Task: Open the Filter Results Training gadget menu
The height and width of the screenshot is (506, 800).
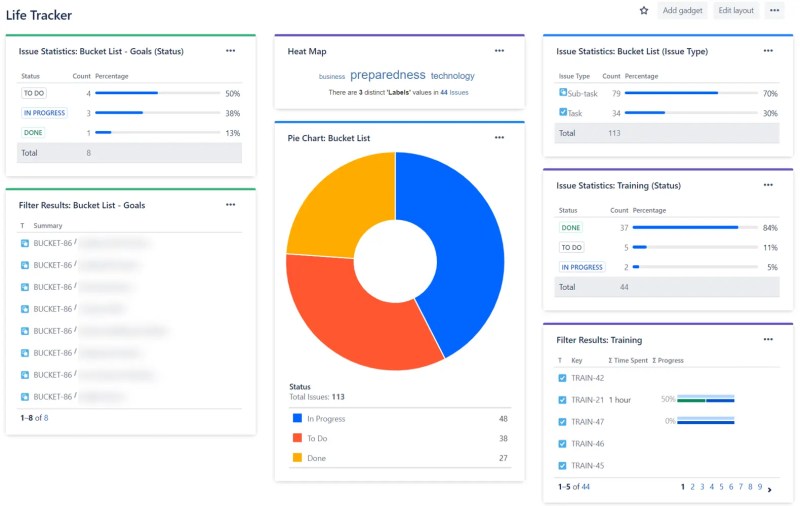Action: click(768, 339)
